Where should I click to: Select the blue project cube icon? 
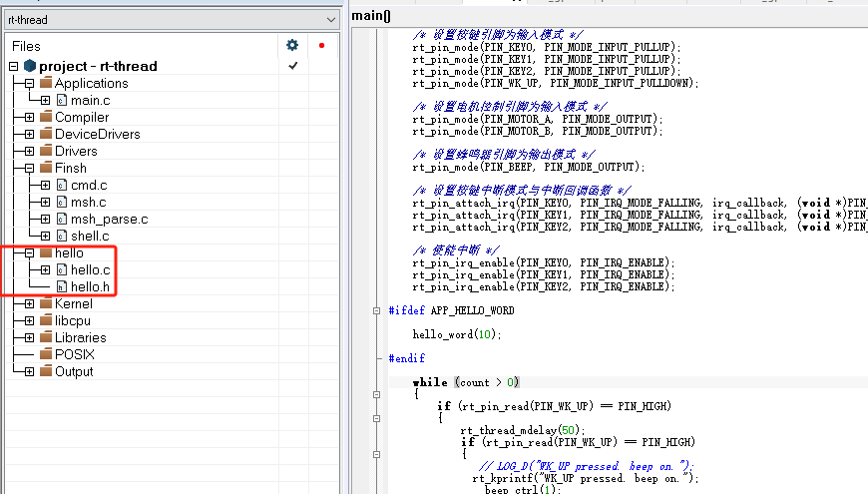[x=30, y=66]
